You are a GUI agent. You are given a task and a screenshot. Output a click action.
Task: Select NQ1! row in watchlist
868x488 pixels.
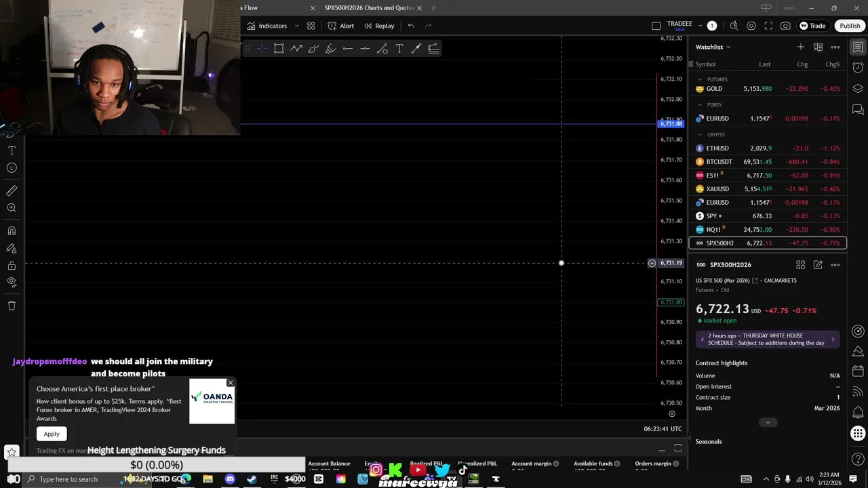tap(768, 230)
